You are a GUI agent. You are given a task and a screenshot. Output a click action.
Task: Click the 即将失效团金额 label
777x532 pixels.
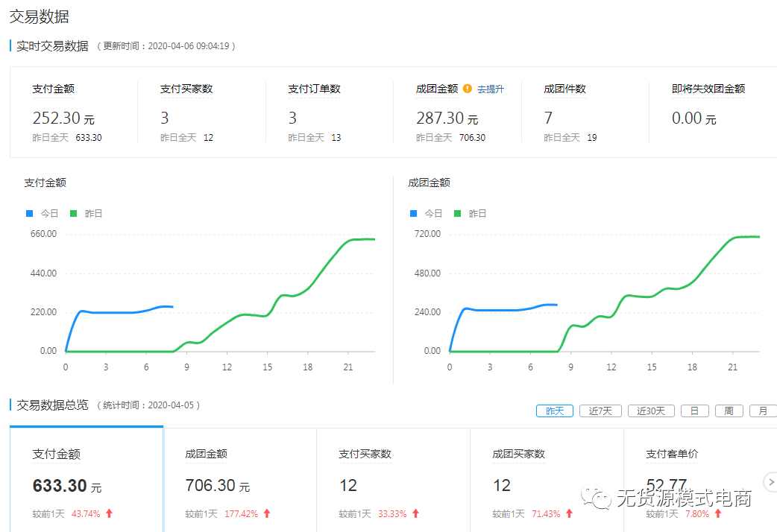[x=708, y=89]
